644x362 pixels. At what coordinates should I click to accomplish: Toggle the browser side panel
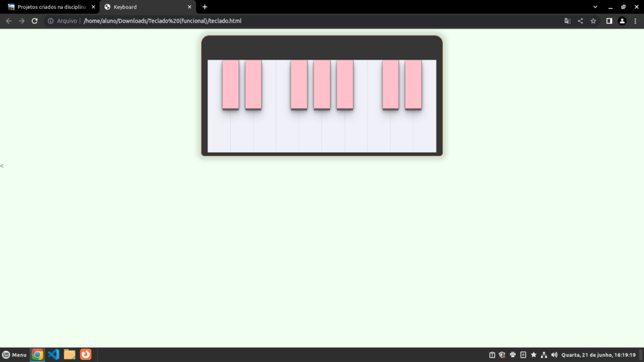(x=609, y=21)
